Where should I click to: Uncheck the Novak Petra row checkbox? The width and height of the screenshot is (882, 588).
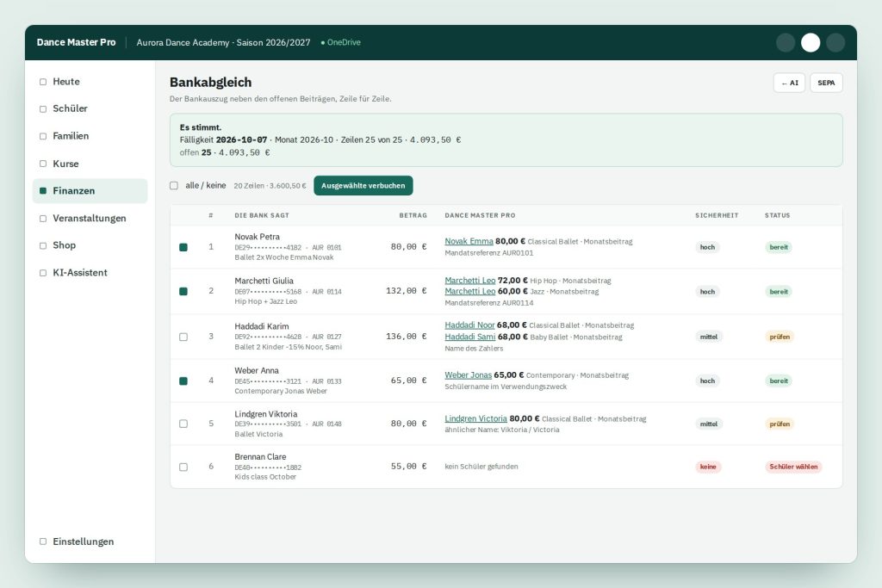pyautogui.click(x=183, y=247)
